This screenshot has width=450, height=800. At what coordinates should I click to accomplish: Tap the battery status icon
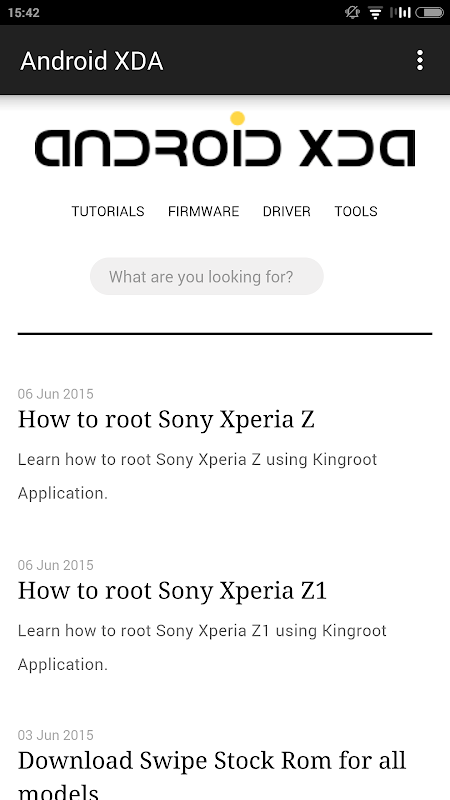point(430,12)
